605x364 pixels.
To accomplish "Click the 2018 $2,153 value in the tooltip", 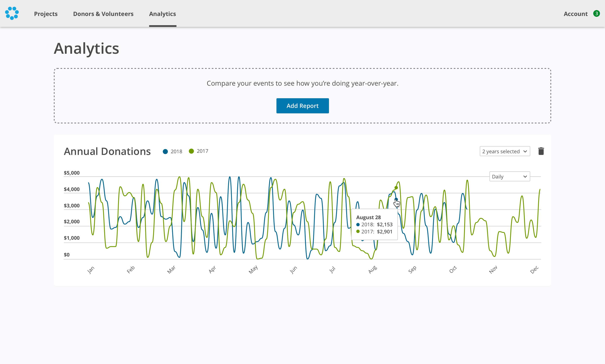I will [x=385, y=224].
